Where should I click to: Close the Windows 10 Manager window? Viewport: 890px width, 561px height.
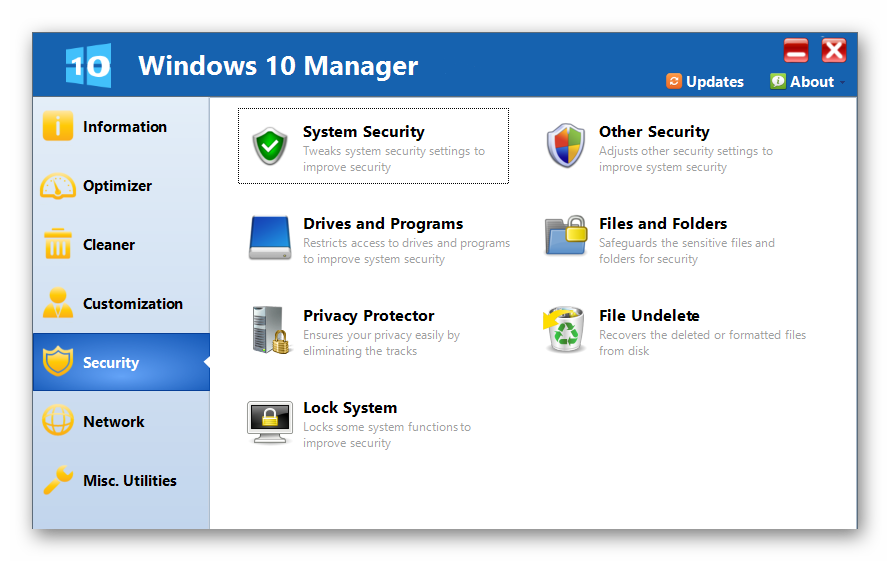click(x=834, y=51)
